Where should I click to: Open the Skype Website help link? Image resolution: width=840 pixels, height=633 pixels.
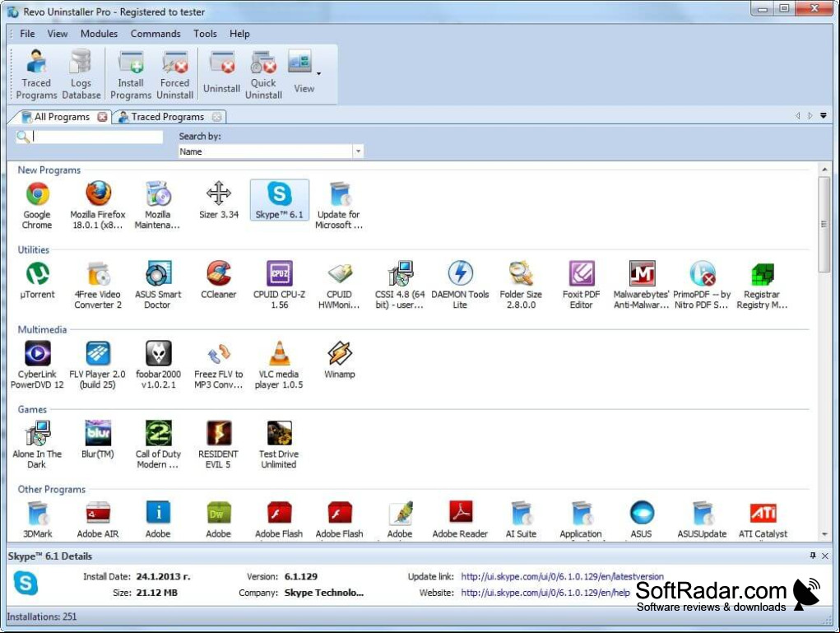pos(545,593)
